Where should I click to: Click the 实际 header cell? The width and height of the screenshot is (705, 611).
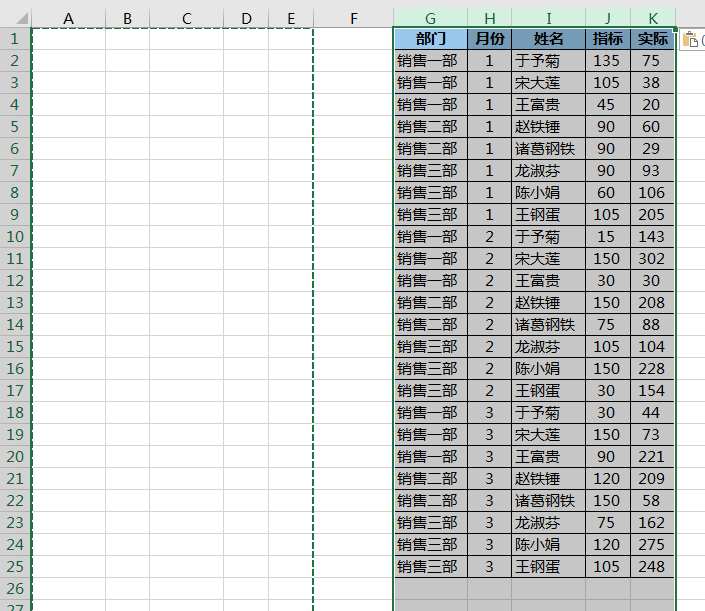pos(652,39)
